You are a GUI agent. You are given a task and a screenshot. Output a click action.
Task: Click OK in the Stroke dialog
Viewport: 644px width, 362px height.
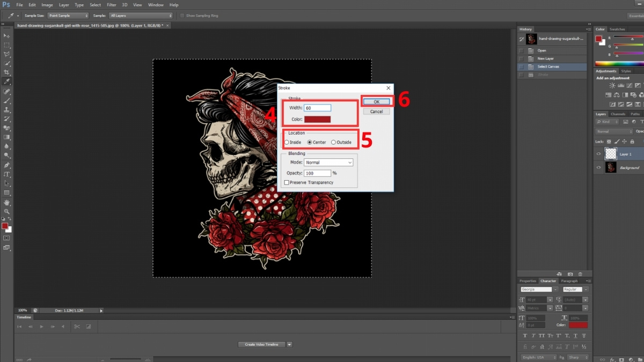pyautogui.click(x=376, y=101)
